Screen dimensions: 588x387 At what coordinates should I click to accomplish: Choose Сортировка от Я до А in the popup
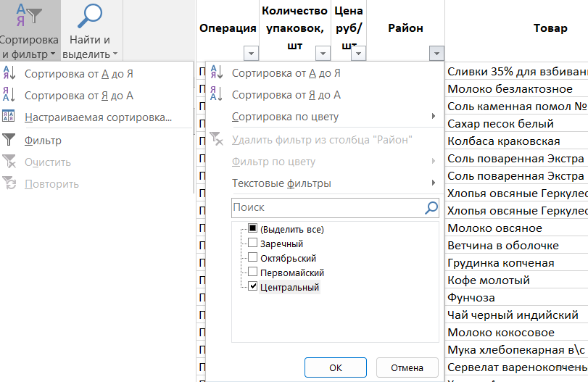click(286, 95)
